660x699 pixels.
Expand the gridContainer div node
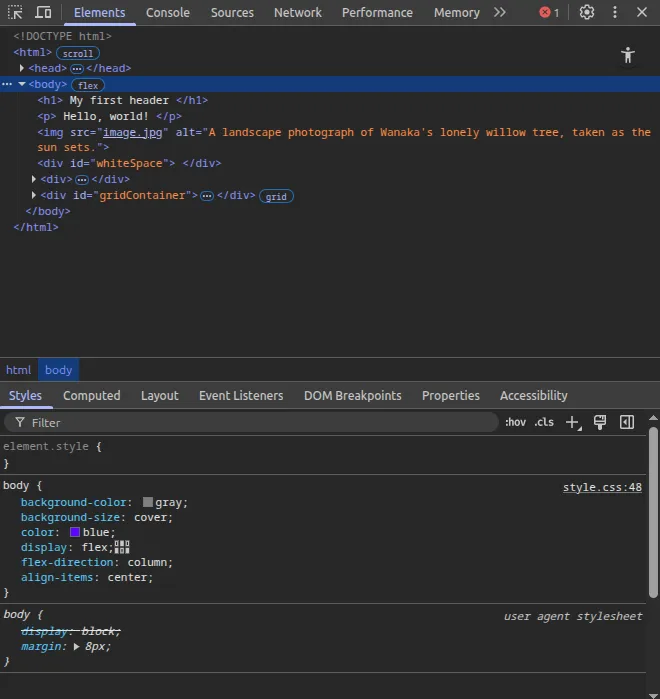point(33,195)
